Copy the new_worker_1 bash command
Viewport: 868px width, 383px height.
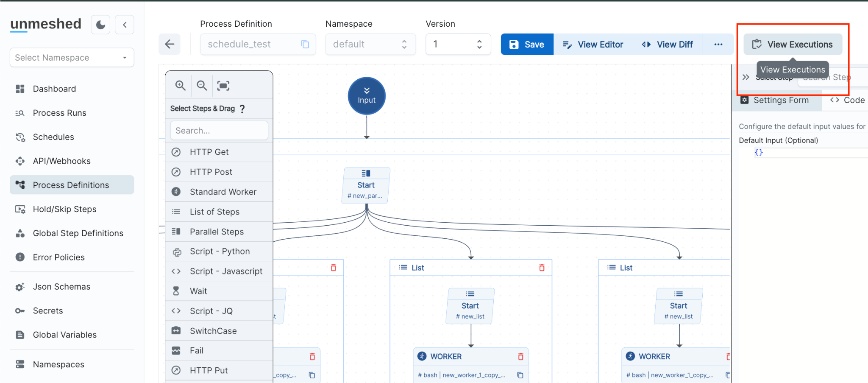point(521,375)
